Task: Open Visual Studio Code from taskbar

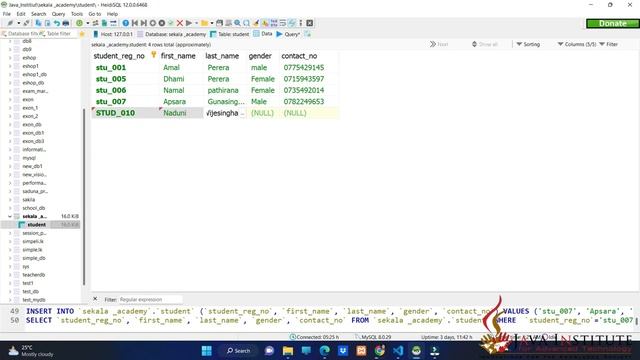Action: (x=398, y=351)
